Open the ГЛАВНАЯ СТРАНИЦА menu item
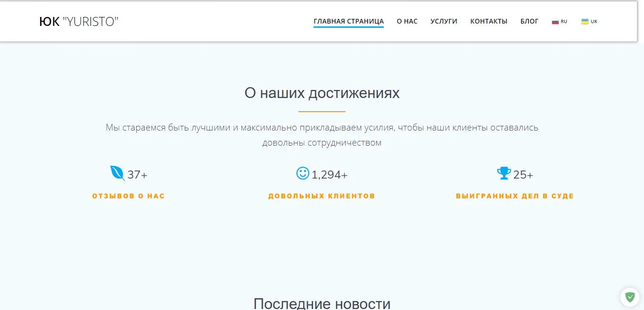This screenshot has width=644, height=310. (x=348, y=22)
